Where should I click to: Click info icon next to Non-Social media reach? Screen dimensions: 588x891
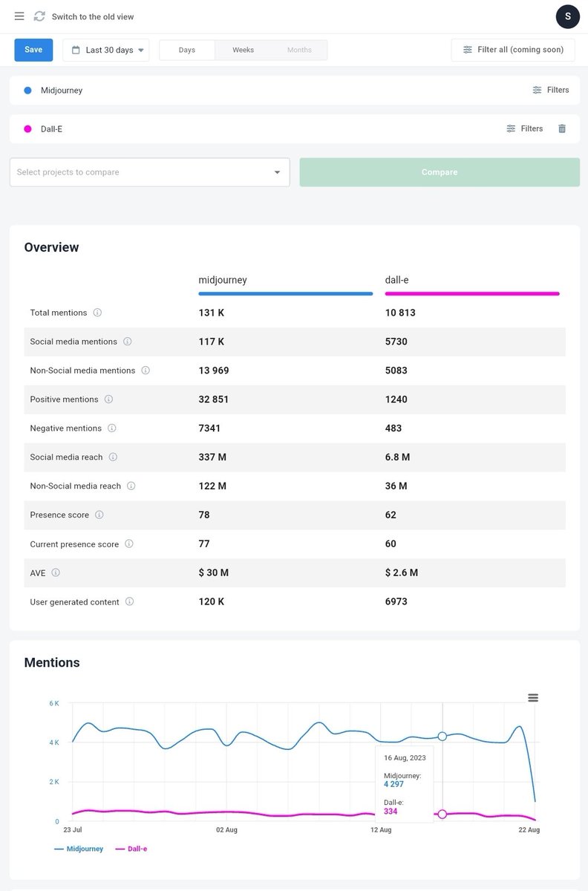tap(131, 486)
